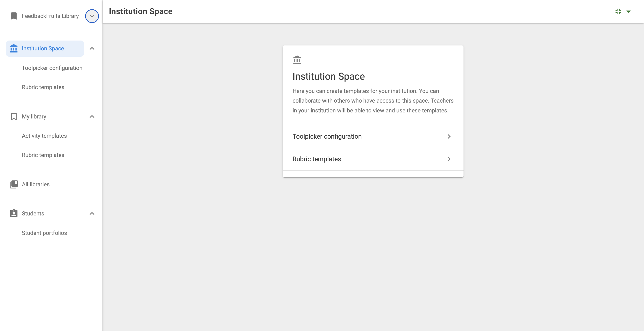Click the FeedbackFruits Library bookmark icon
Image resolution: width=644 pixels, height=331 pixels.
pyautogui.click(x=14, y=16)
